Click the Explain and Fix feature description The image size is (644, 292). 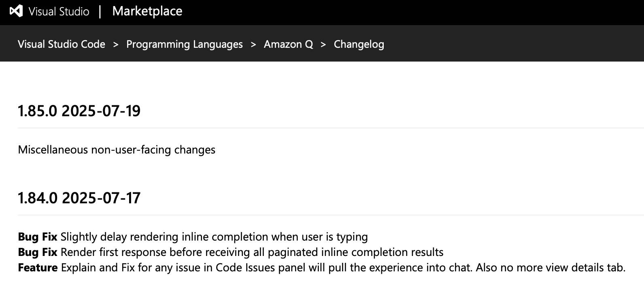343,268
